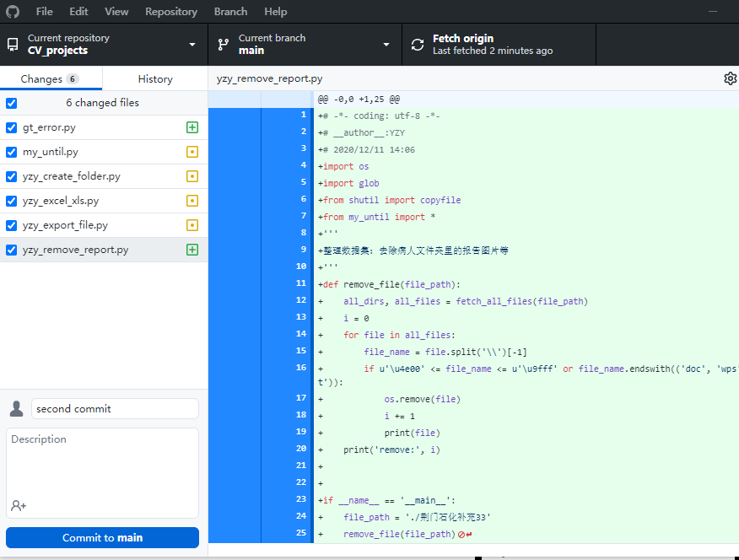Click the branch icon beside main

click(223, 44)
